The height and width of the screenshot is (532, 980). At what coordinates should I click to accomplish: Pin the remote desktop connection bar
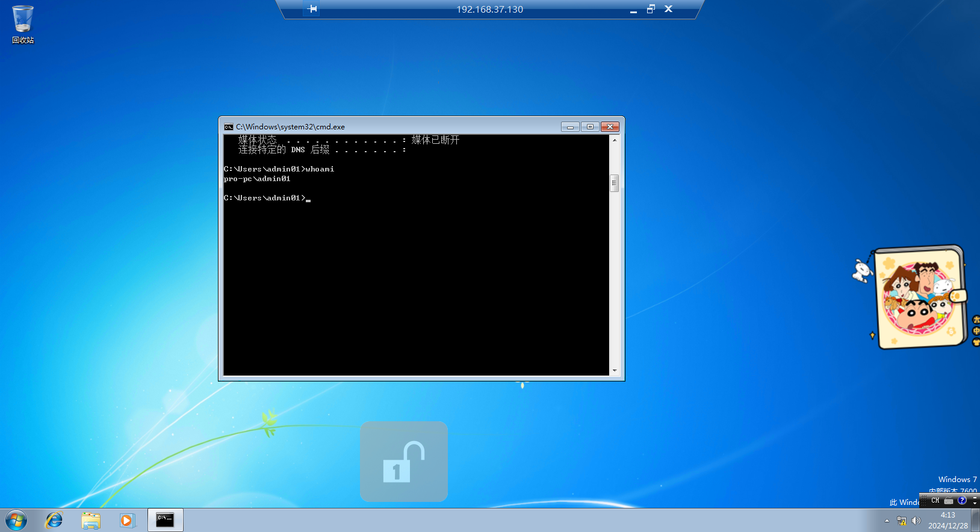312,9
